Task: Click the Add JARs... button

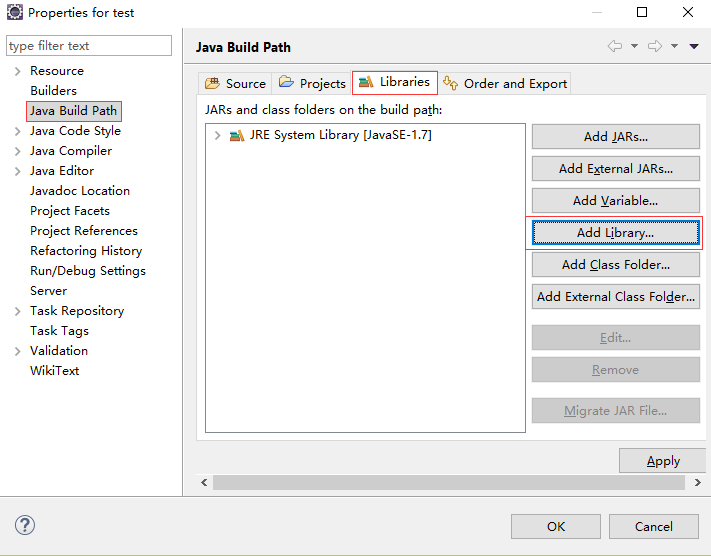Action: tap(616, 137)
